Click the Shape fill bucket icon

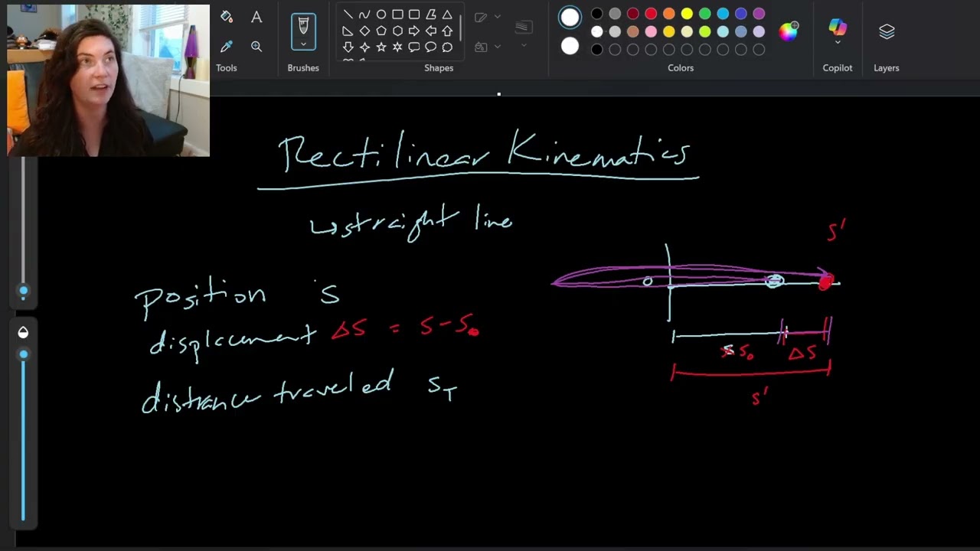[x=481, y=47]
